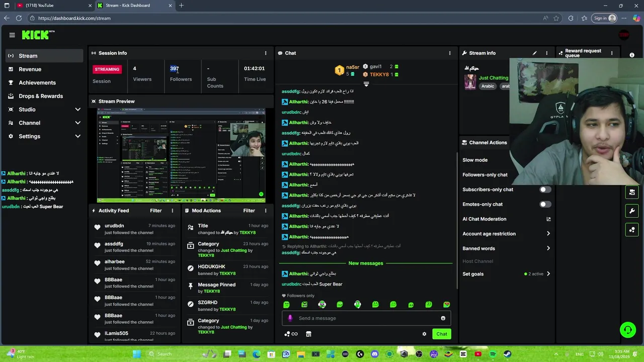
Task: Click the Stream Preview thumbnail
Action: click(x=181, y=155)
